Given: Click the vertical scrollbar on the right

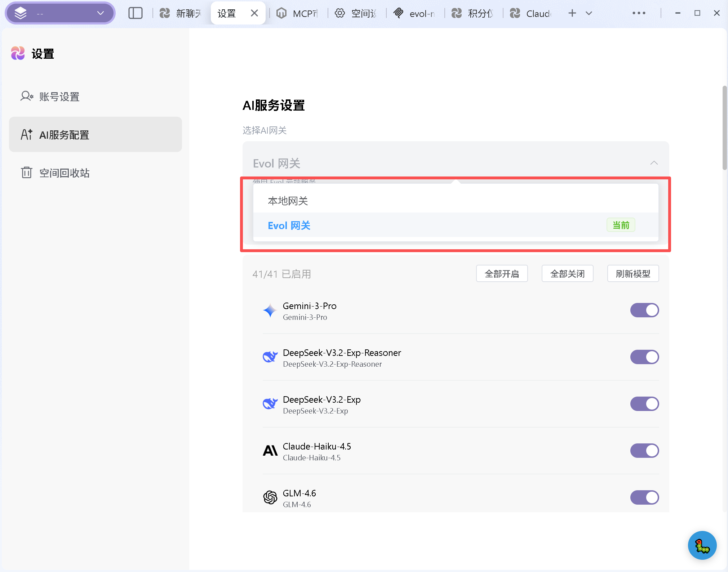Looking at the screenshot, I should pyautogui.click(x=724, y=128).
